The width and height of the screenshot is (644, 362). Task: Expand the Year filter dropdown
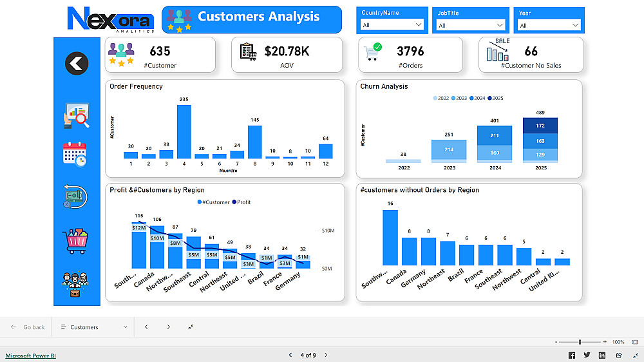coord(549,26)
